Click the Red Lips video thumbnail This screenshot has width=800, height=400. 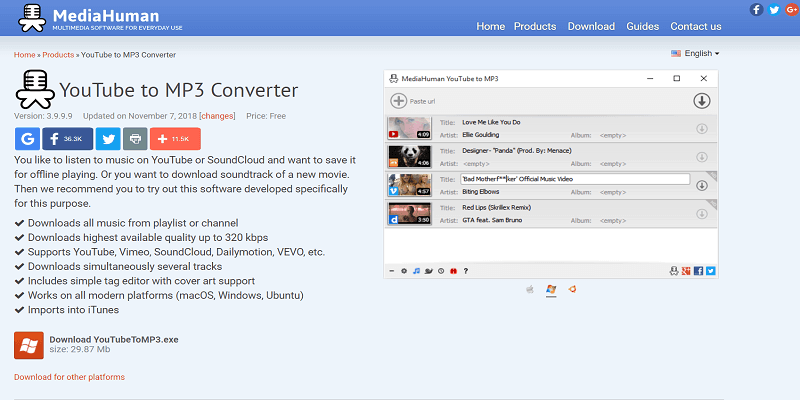(x=410, y=214)
